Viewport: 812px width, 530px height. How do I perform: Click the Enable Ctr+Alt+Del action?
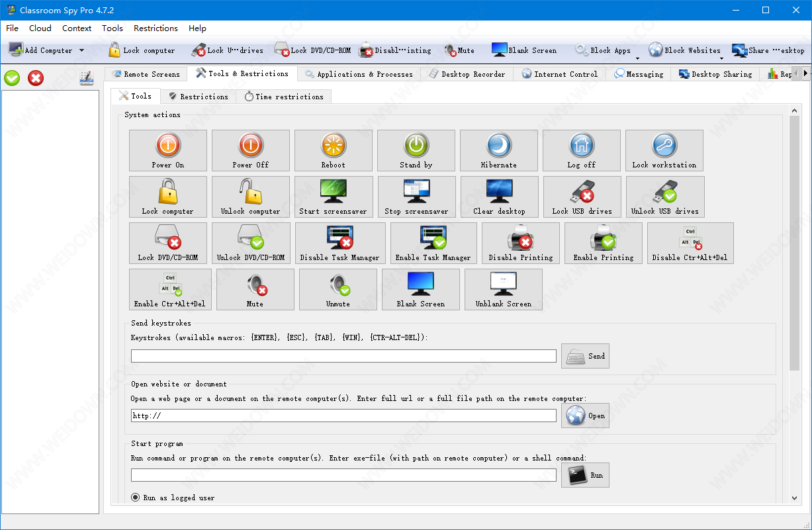click(x=170, y=289)
